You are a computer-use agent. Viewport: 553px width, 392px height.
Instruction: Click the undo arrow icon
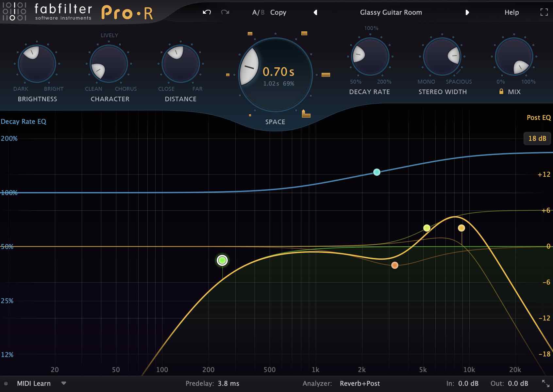click(x=207, y=12)
